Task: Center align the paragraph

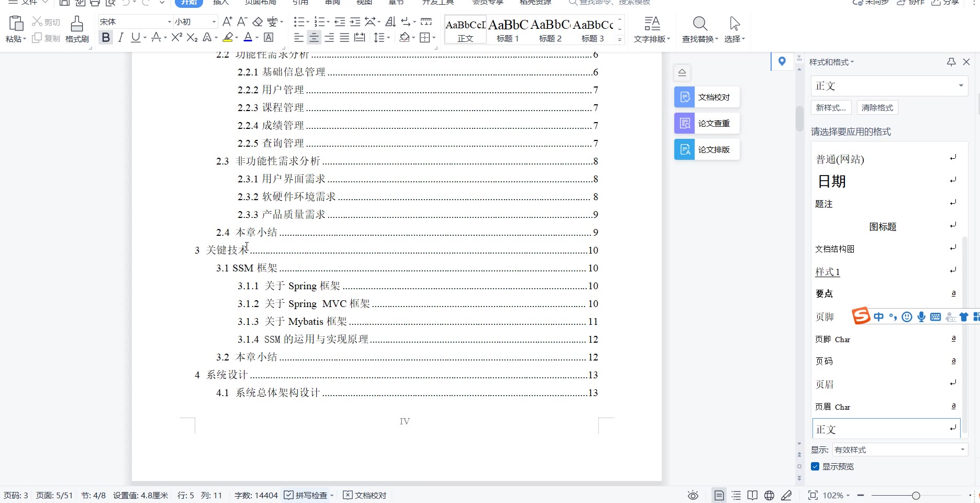Action: click(x=314, y=38)
